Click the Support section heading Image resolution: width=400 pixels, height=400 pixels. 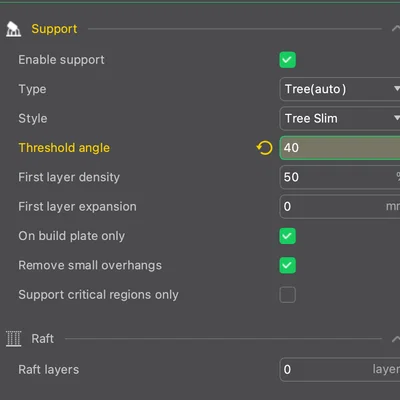54,29
